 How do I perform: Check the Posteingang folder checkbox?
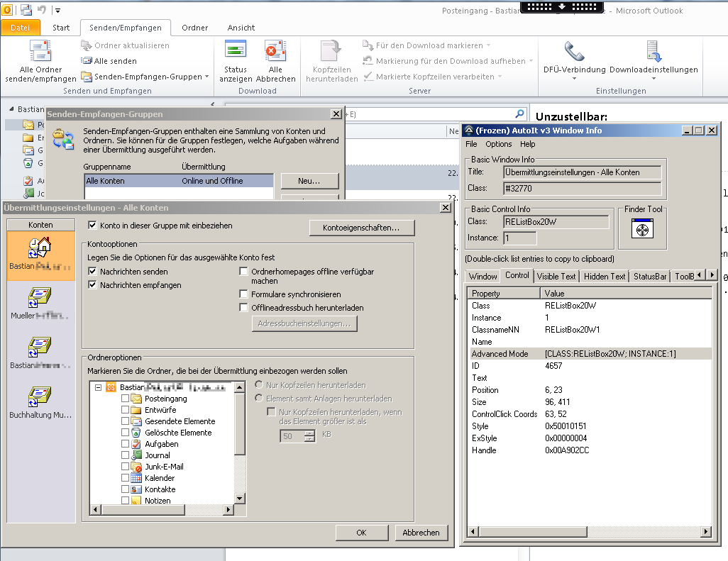pos(125,399)
